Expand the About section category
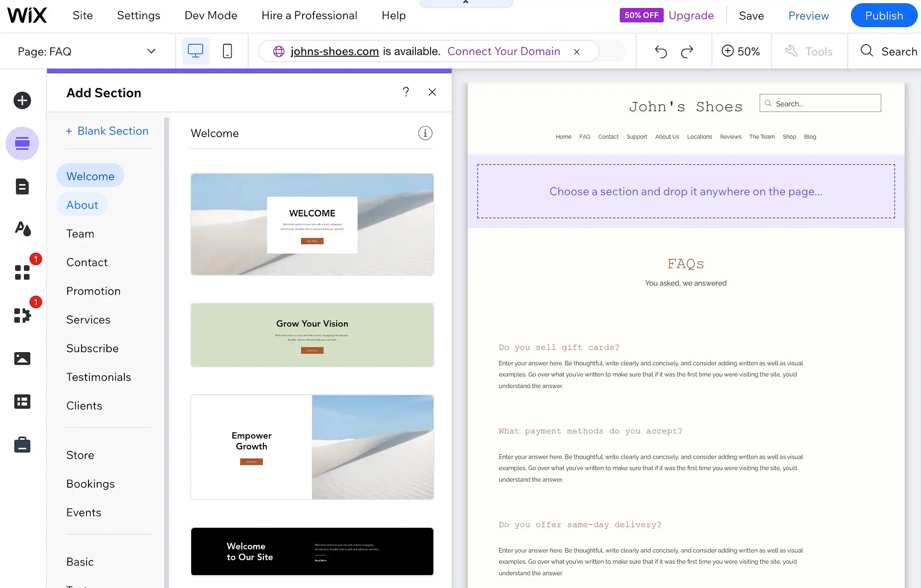The height and width of the screenshot is (588, 921). [x=82, y=205]
